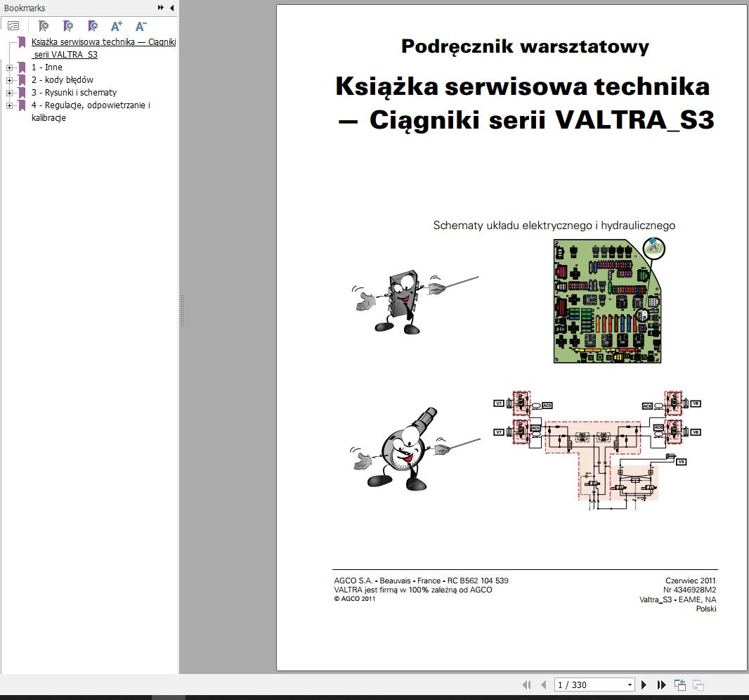Jump to the last page
749x700 pixels.
[x=662, y=685]
